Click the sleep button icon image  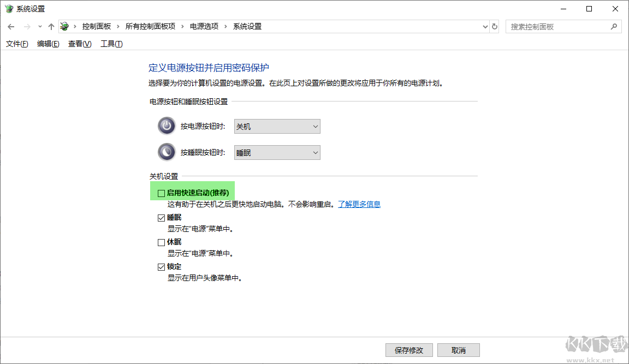point(166,152)
